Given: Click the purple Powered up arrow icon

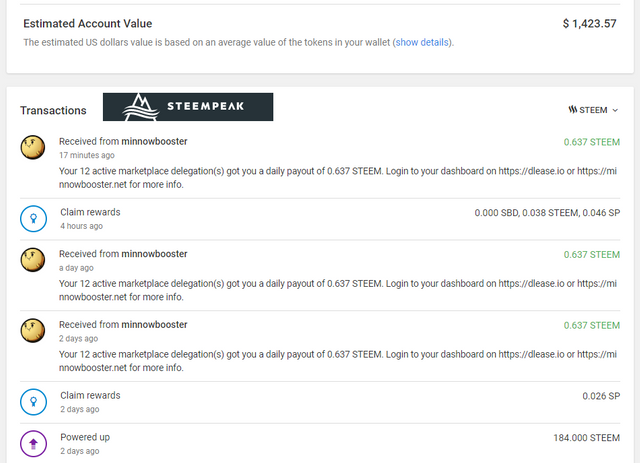Looking at the screenshot, I should [x=33, y=443].
